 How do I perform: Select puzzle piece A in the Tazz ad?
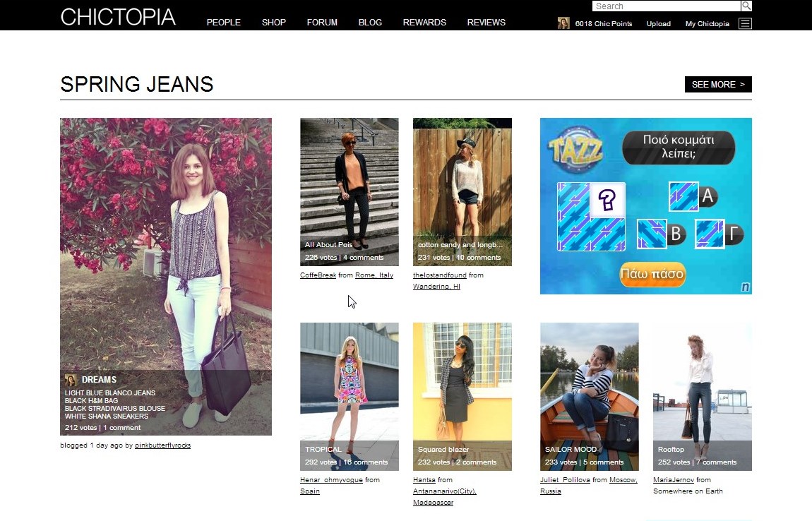coord(692,196)
